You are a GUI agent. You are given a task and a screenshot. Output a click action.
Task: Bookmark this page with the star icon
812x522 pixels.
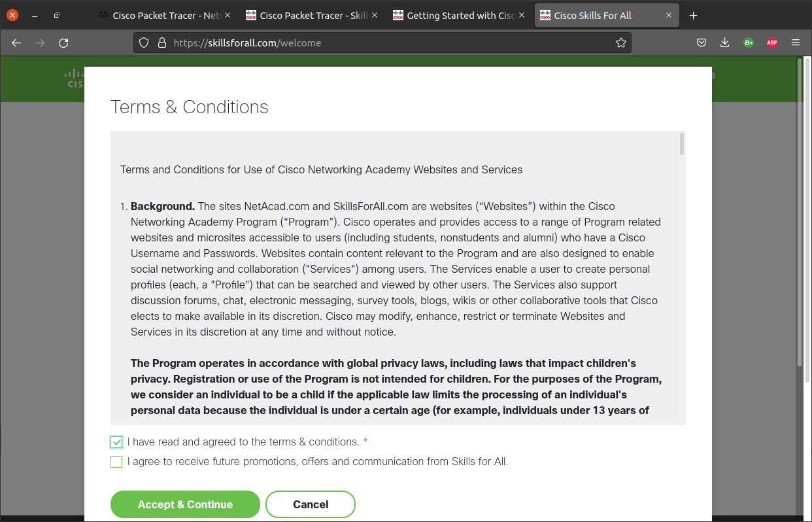pos(620,43)
